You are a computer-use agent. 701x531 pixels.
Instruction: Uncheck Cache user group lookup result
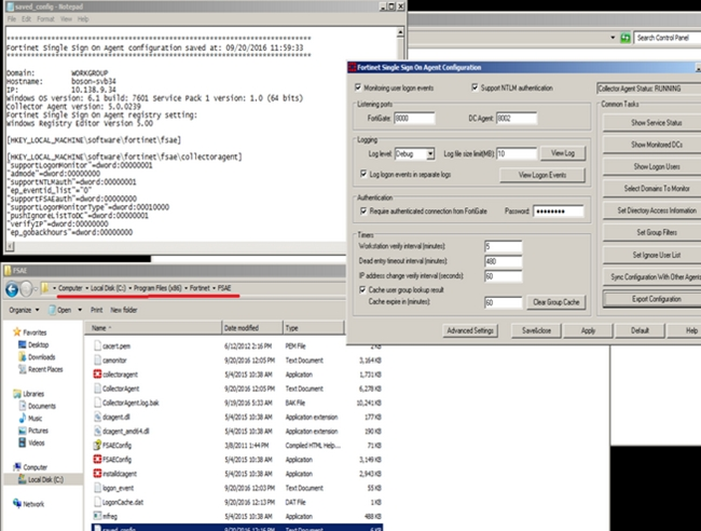point(360,288)
